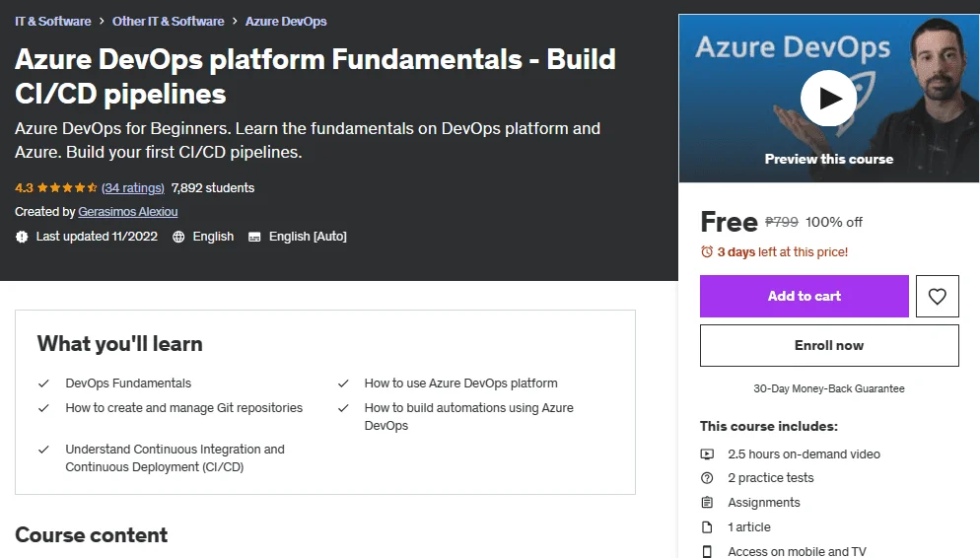
Task: Click checkmark beside Continuous Integration item
Action: pos(43,450)
